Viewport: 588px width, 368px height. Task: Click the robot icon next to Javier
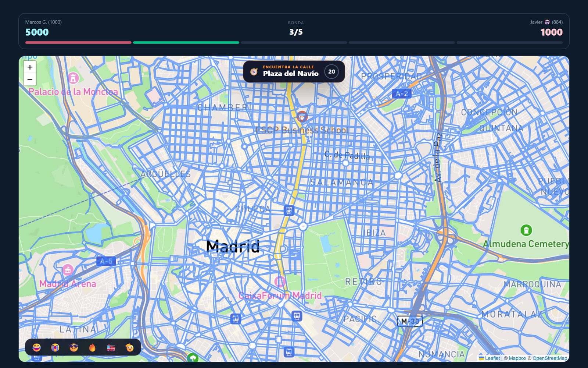547,22
